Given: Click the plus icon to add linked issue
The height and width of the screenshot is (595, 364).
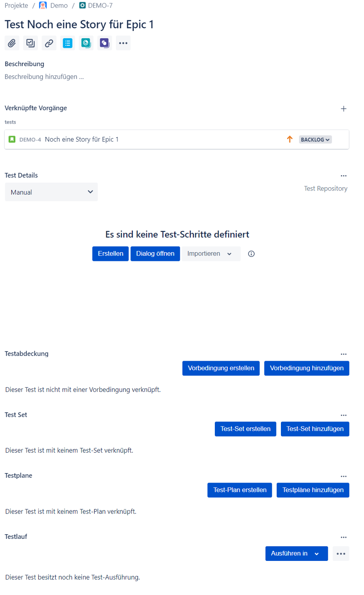Looking at the screenshot, I should tap(344, 109).
